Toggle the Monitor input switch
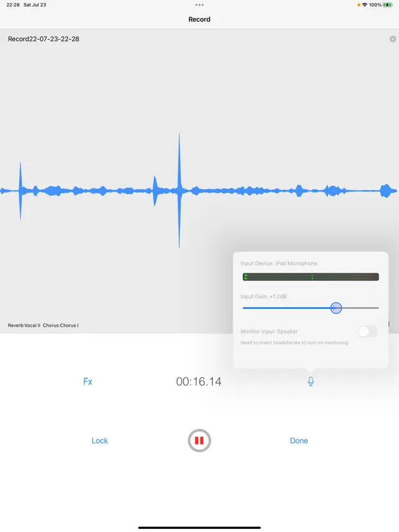The width and height of the screenshot is (399, 532). point(367,332)
